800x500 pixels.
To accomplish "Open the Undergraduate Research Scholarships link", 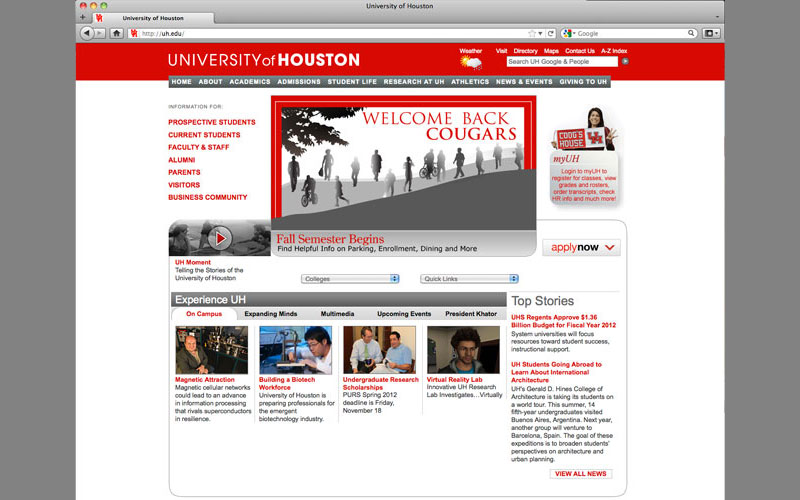I will coord(381,383).
